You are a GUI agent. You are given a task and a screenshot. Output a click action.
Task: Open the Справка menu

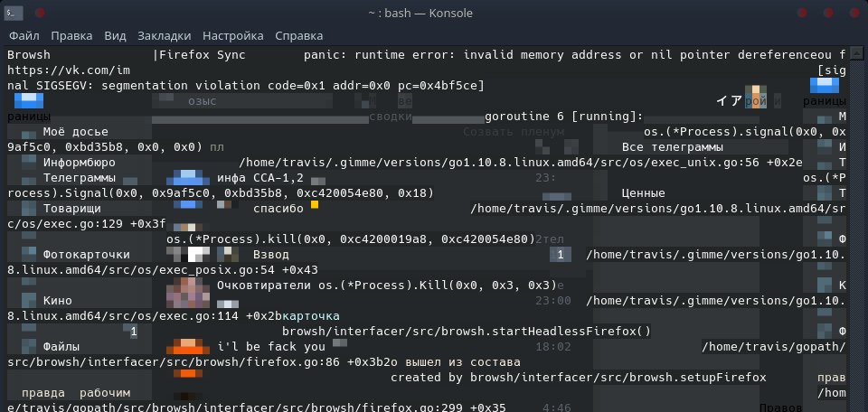[x=299, y=36]
